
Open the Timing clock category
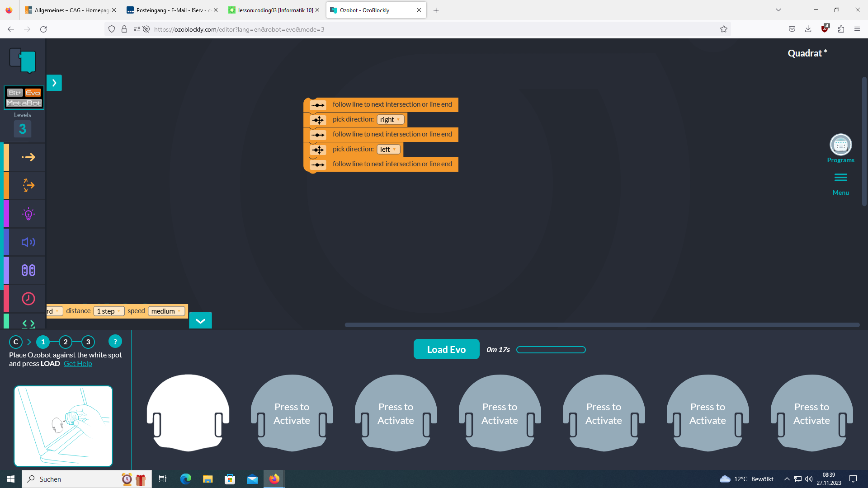coord(28,299)
